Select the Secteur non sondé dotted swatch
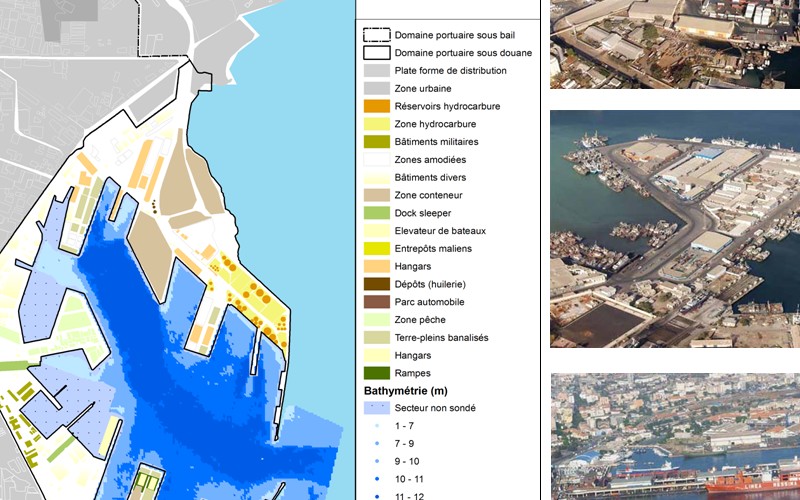Image resolution: width=800 pixels, height=500 pixels. click(375, 408)
